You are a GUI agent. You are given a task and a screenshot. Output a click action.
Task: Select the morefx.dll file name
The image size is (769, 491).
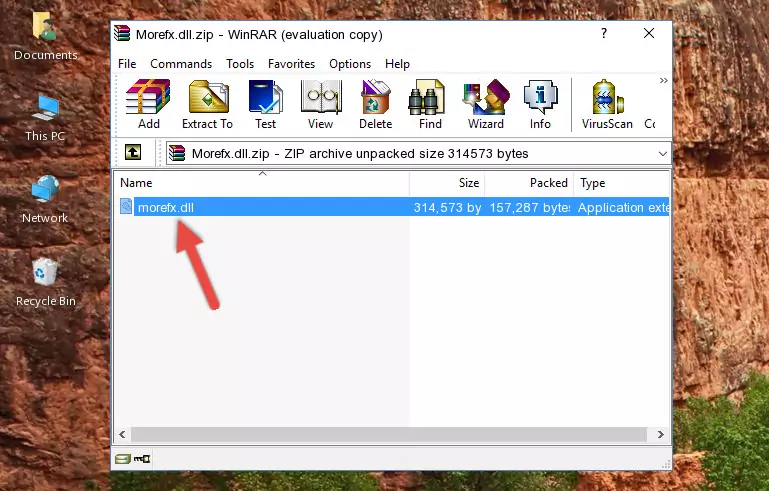pos(166,207)
